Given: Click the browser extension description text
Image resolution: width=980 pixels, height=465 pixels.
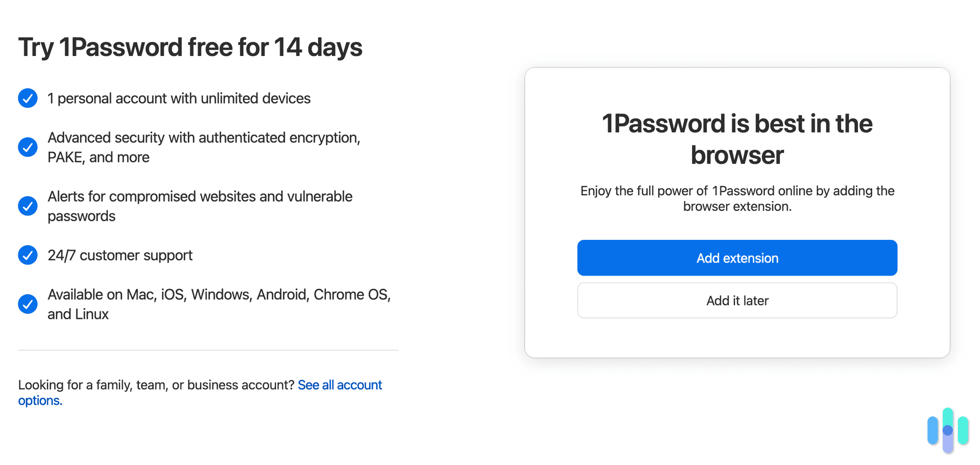Looking at the screenshot, I should [737, 198].
